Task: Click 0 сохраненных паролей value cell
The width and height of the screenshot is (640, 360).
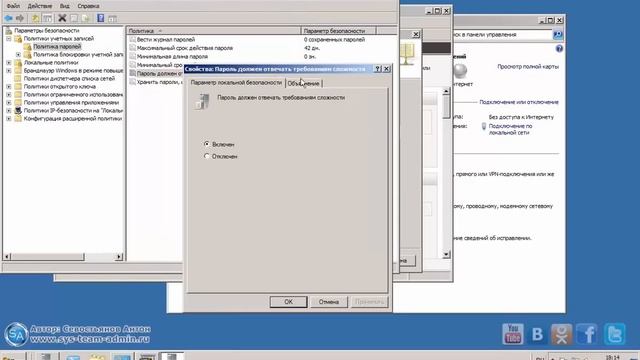Action: [334, 40]
